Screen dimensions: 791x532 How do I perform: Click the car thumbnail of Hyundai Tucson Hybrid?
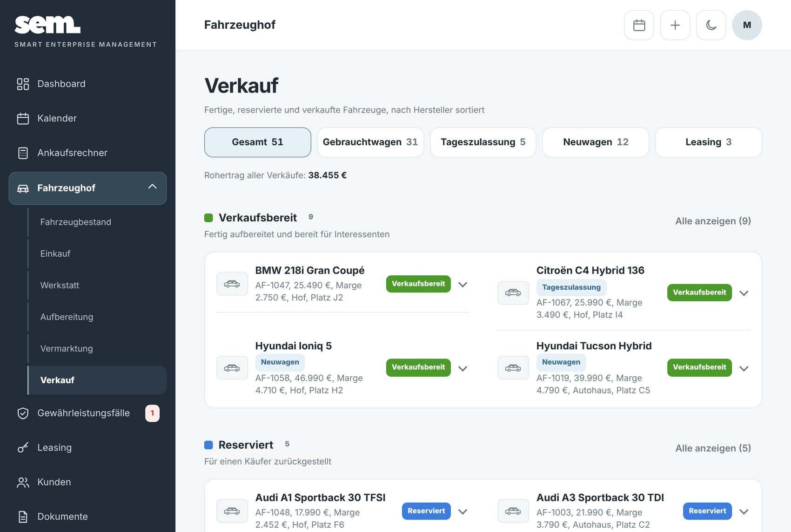click(x=513, y=368)
